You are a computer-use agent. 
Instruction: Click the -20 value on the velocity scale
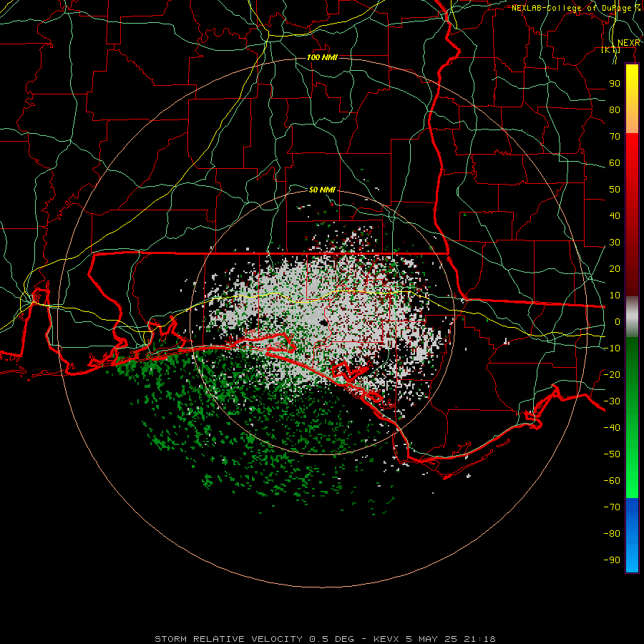click(x=612, y=374)
